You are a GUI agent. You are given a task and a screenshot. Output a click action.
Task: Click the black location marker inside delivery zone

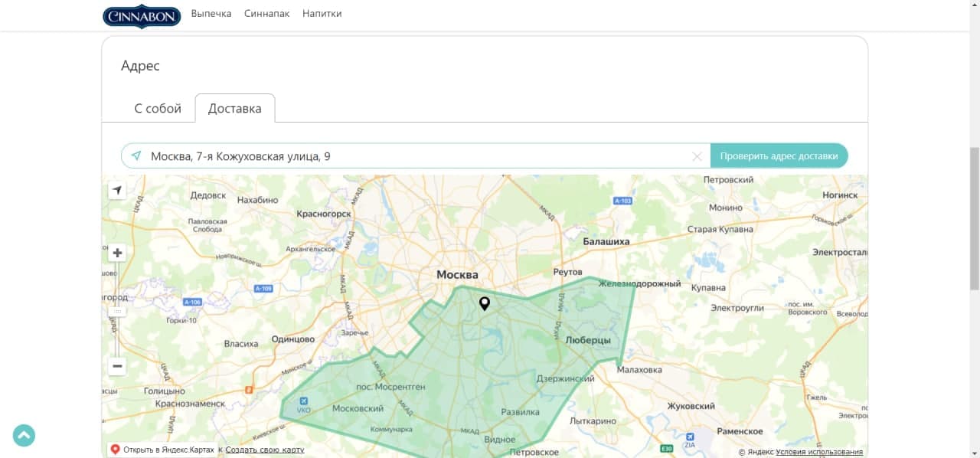tap(484, 303)
